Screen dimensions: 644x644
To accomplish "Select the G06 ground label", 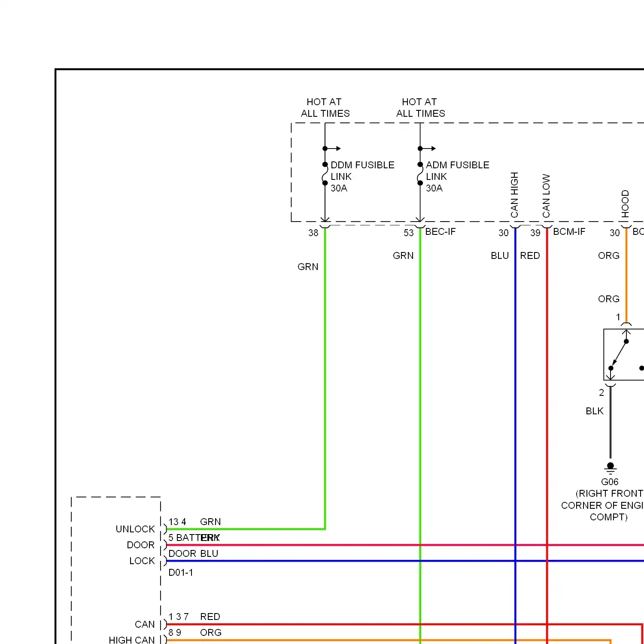I will [x=610, y=482].
